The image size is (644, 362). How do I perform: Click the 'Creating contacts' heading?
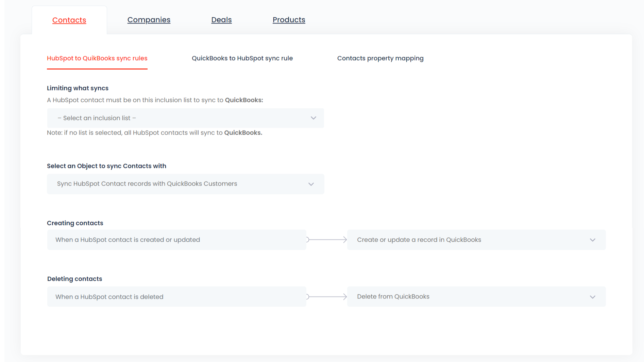[75, 223]
